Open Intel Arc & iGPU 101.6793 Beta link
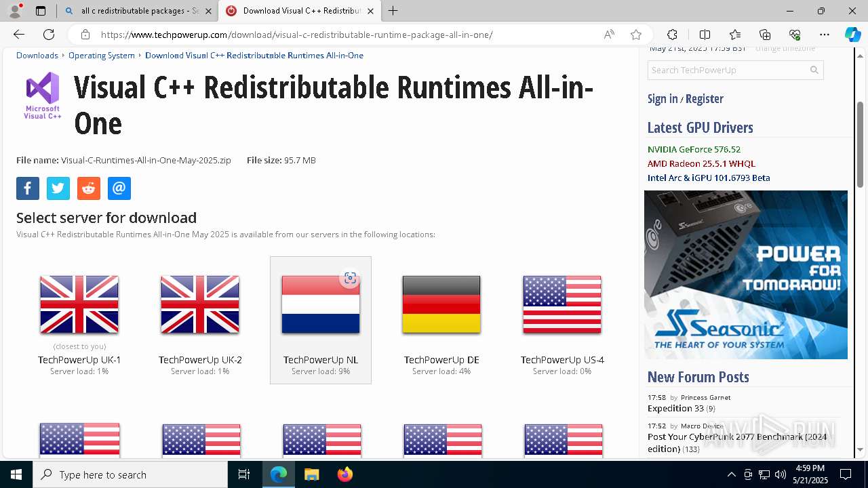The height and width of the screenshot is (488, 868). pos(709,178)
